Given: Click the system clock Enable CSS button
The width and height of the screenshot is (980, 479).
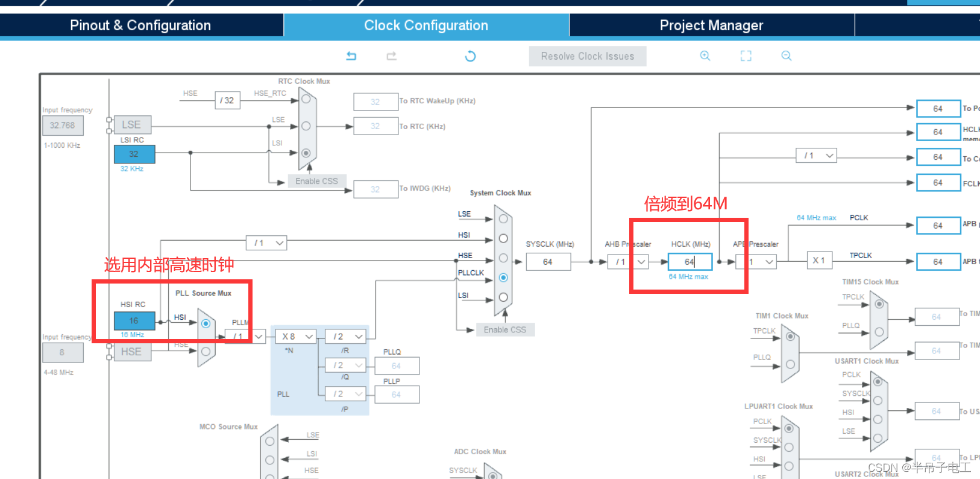Looking at the screenshot, I should pyautogui.click(x=505, y=329).
